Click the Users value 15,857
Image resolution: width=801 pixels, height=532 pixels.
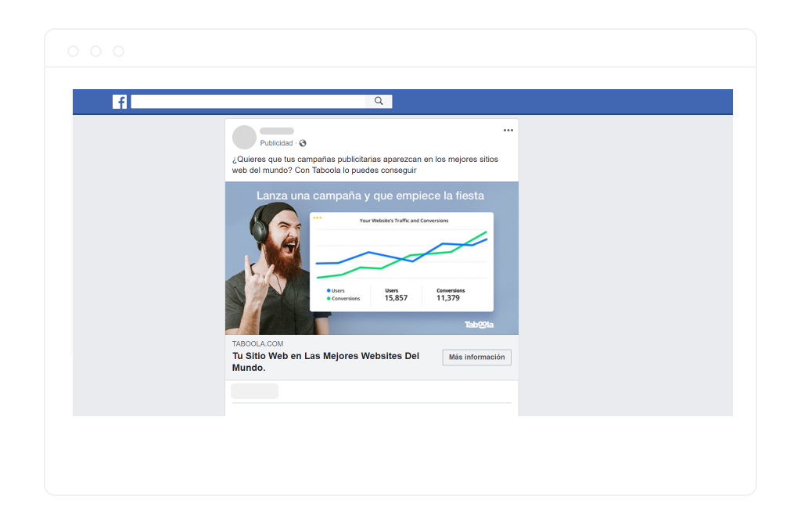click(x=396, y=298)
